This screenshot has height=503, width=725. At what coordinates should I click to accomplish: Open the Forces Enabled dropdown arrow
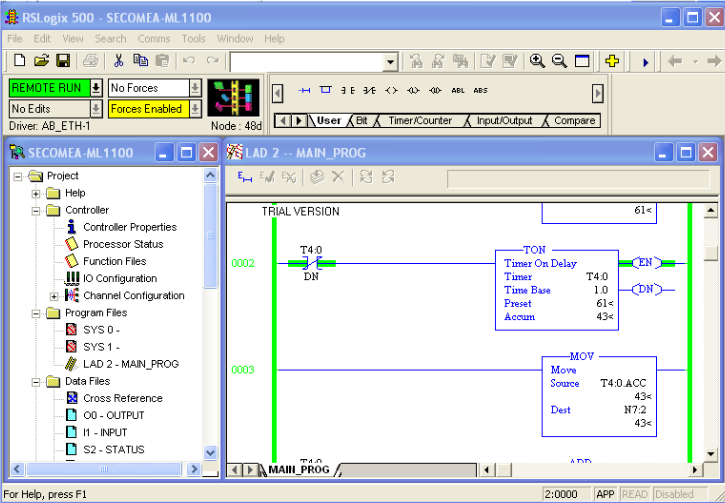click(195, 109)
